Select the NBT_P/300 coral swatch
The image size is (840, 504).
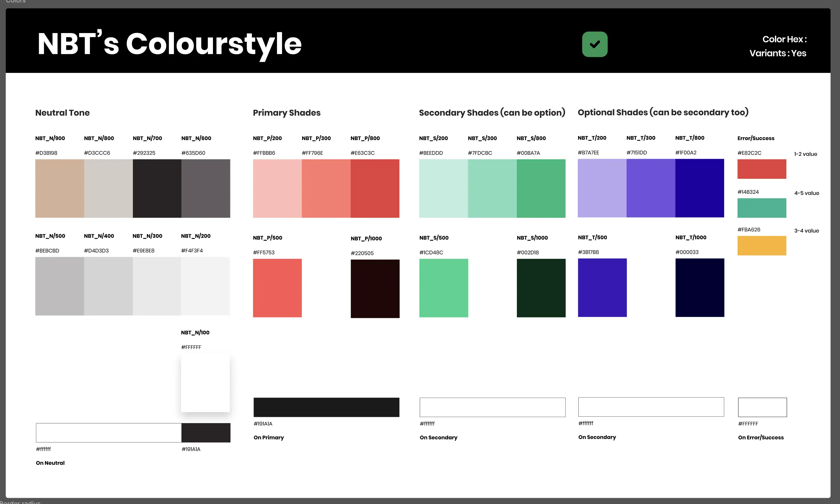tap(326, 189)
